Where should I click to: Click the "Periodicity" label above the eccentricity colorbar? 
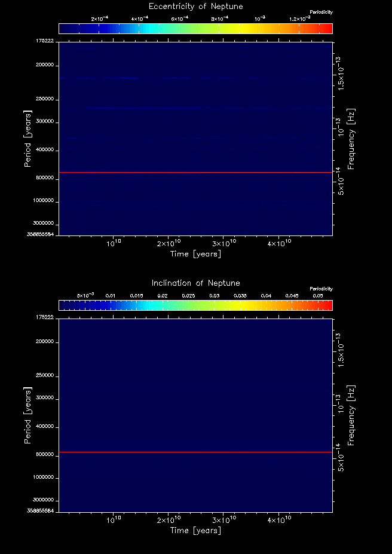(x=321, y=12)
